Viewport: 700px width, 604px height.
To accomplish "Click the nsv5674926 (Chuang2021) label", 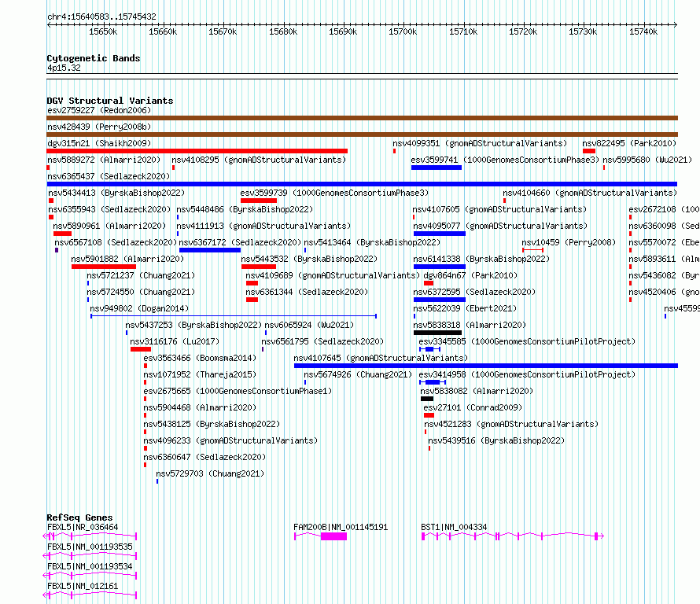I will [x=359, y=374].
